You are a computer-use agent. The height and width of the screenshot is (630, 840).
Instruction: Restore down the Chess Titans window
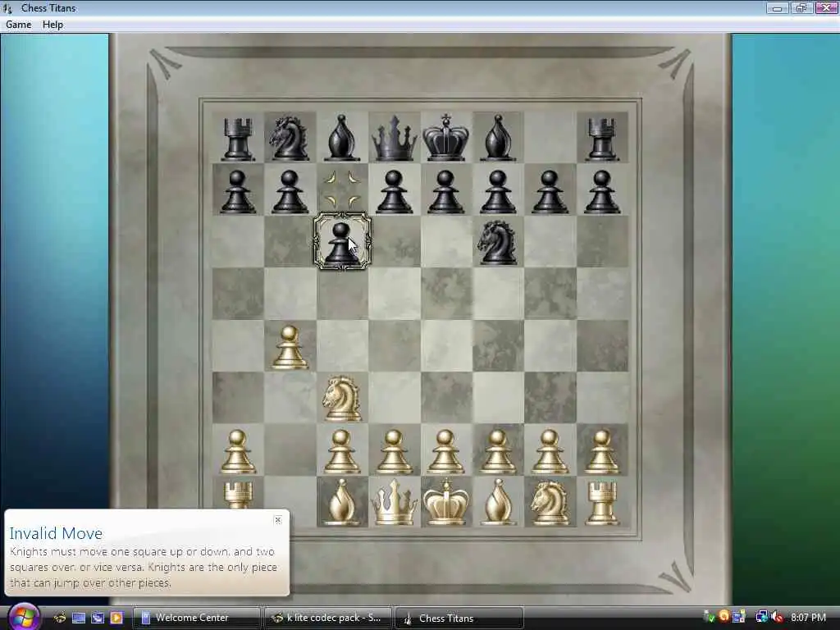click(801, 8)
